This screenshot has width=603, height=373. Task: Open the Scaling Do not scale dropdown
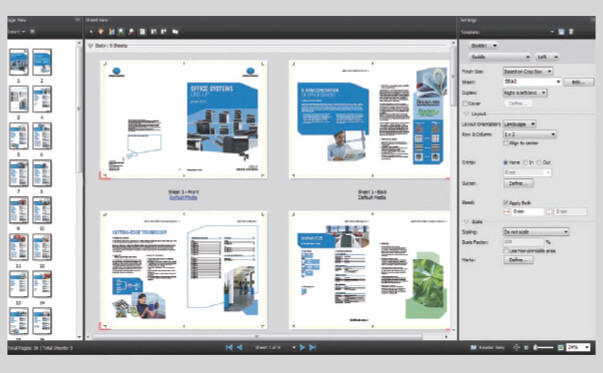536,232
